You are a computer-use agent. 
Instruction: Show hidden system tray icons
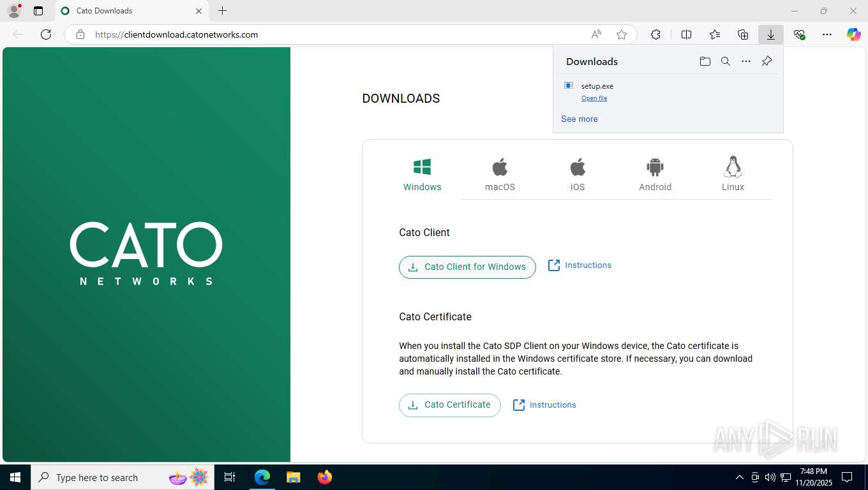click(740, 477)
